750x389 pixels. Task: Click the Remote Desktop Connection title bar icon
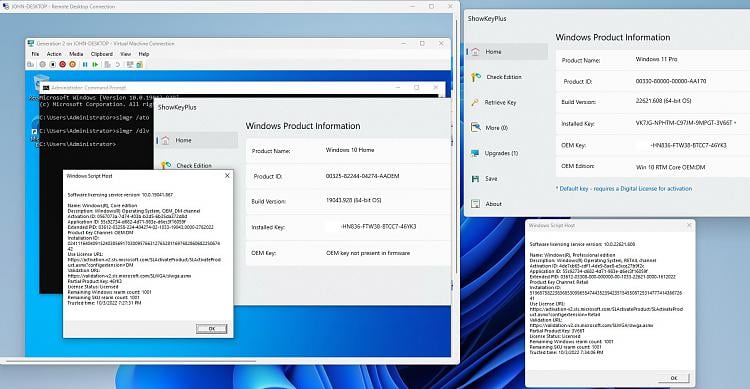tap(6, 6)
